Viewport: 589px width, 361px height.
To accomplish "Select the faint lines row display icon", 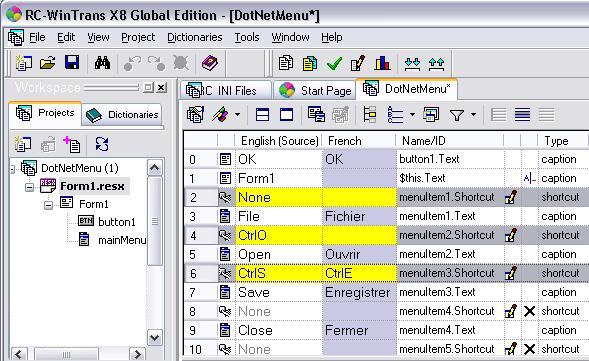I will pos(547,115).
